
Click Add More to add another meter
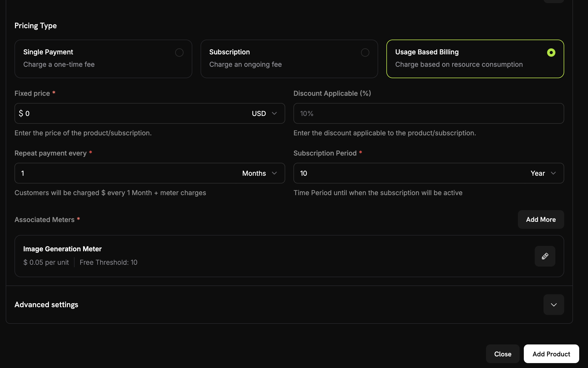(541, 219)
